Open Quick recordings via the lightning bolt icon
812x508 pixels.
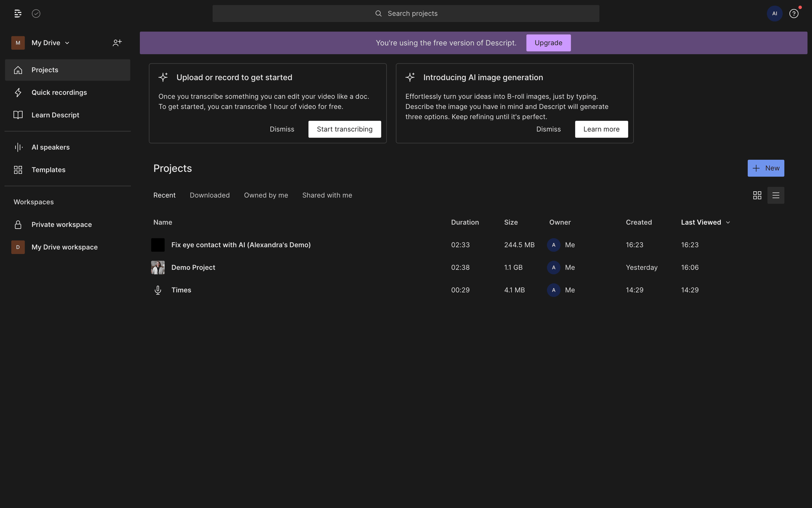18,92
